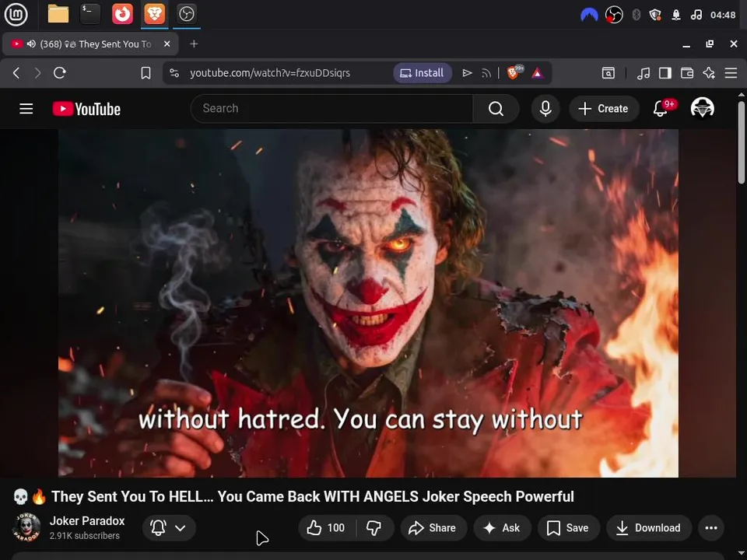The image size is (747, 560).
Task: Save the video to a playlist
Action: click(568, 527)
